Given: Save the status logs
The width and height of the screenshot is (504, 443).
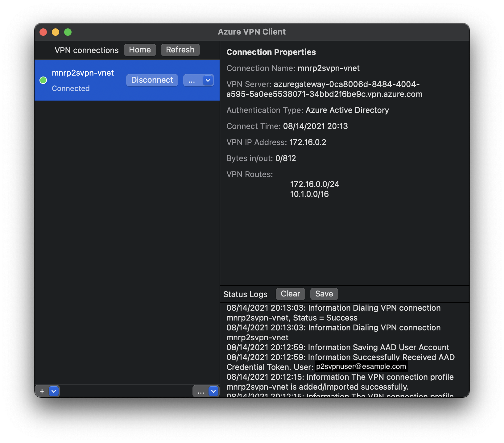Looking at the screenshot, I should click(x=324, y=294).
